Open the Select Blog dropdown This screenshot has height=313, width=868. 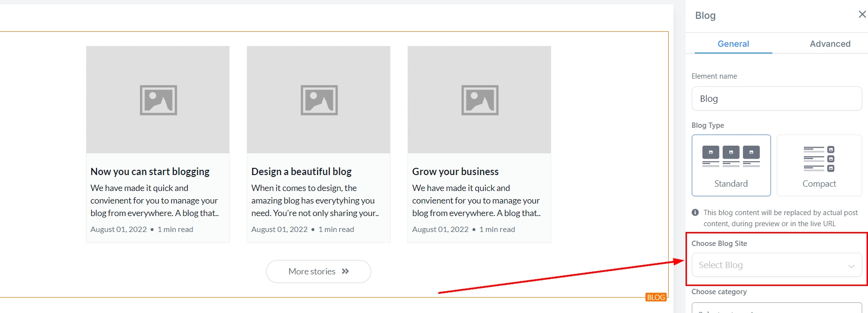tap(776, 265)
